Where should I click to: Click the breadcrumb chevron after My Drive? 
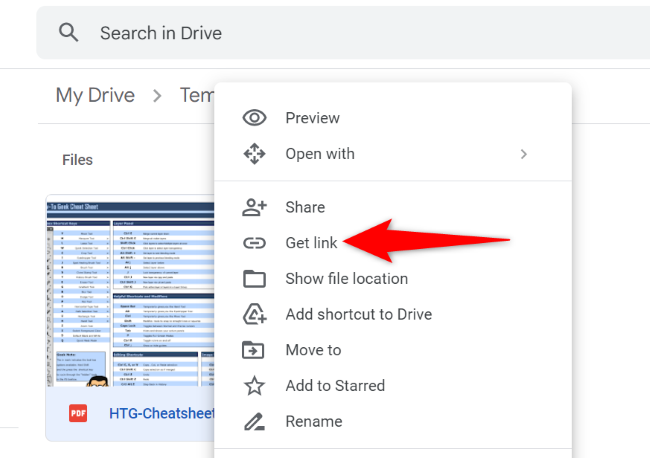tap(157, 96)
